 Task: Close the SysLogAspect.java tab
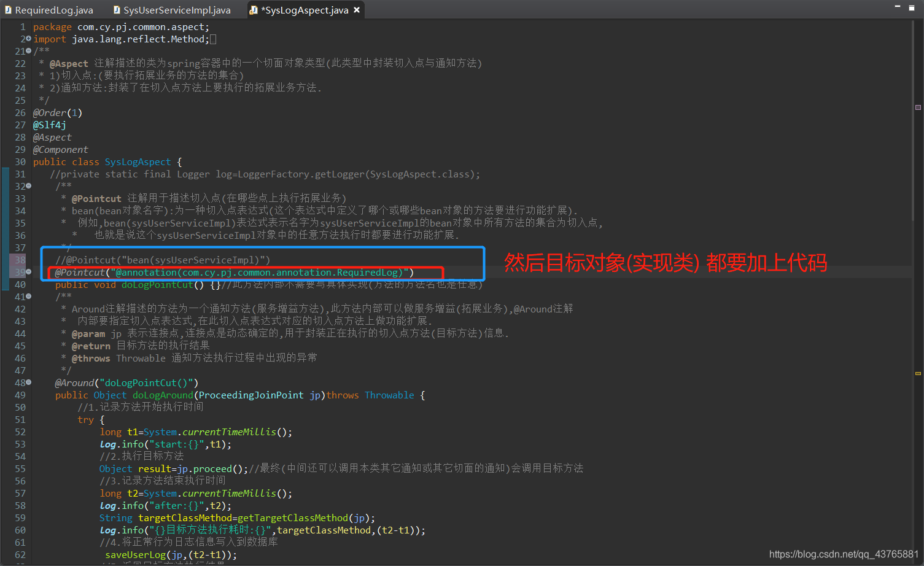pyautogui.click(x=357, y=10)
